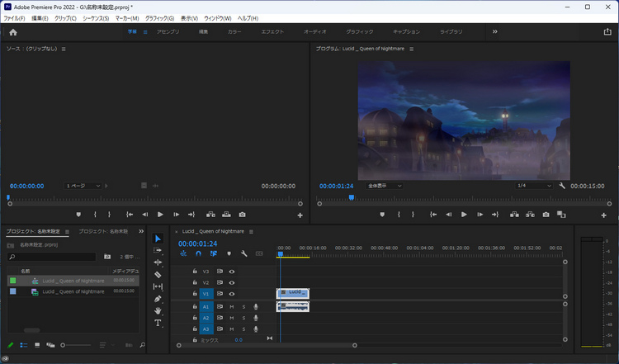Image resolution: width=619 pixels, height=364 pixels.
Task: Open Source monitor button editor plus
Action: click(300, 215)
